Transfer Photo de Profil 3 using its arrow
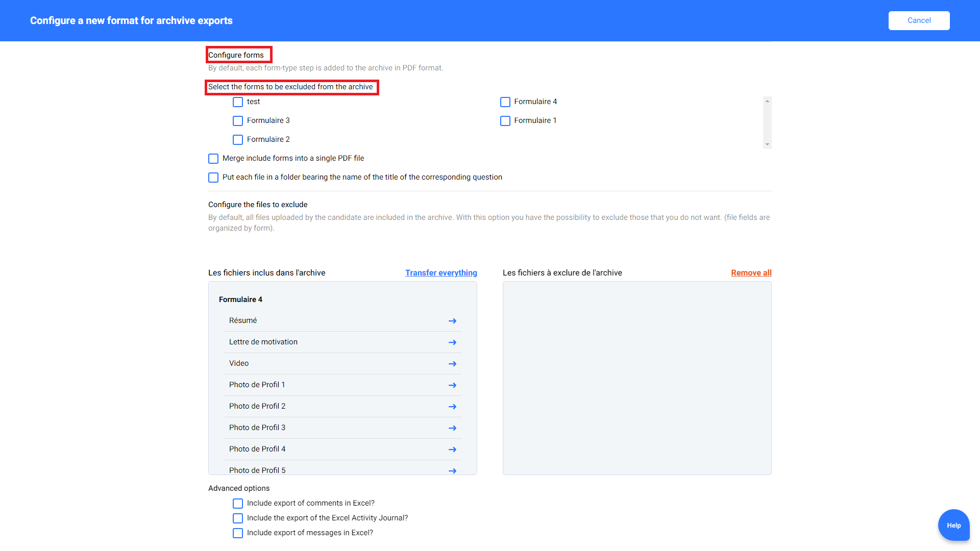The width and height of the screenshot is (980, 551). point(452,428)
